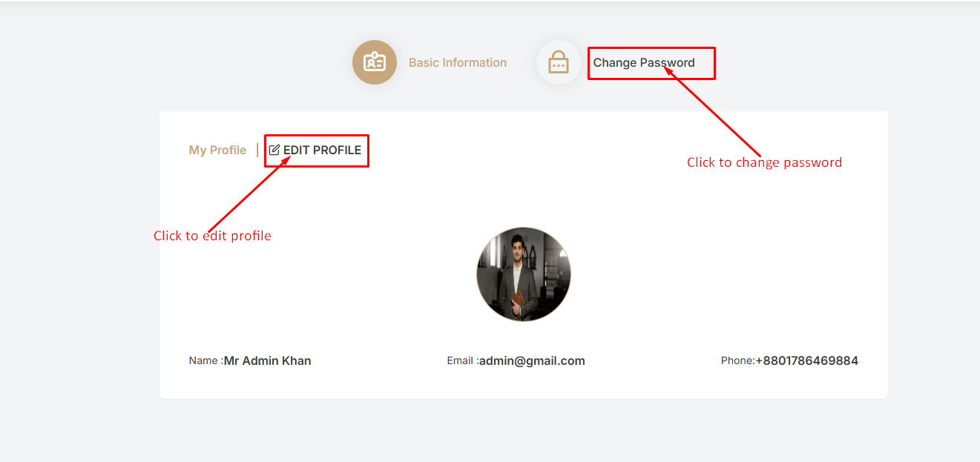Click the brown book held in avatar photo

[x=517, y=300]
